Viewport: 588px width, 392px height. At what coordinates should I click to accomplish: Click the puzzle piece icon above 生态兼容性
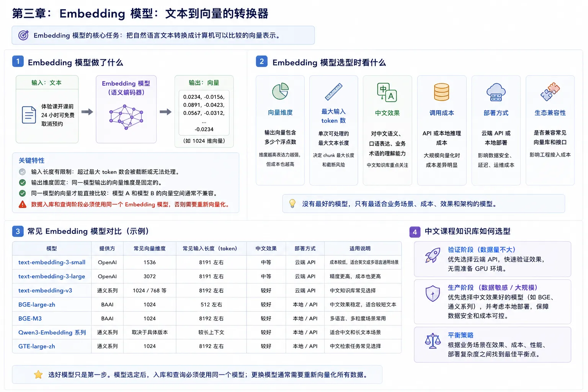coord(550,92)
